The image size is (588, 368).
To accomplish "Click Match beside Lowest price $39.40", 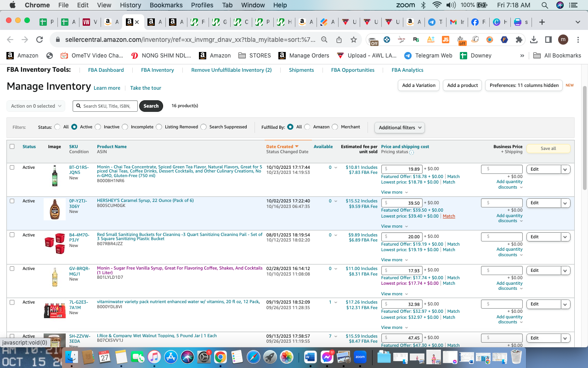I will [x=449, y=216].
